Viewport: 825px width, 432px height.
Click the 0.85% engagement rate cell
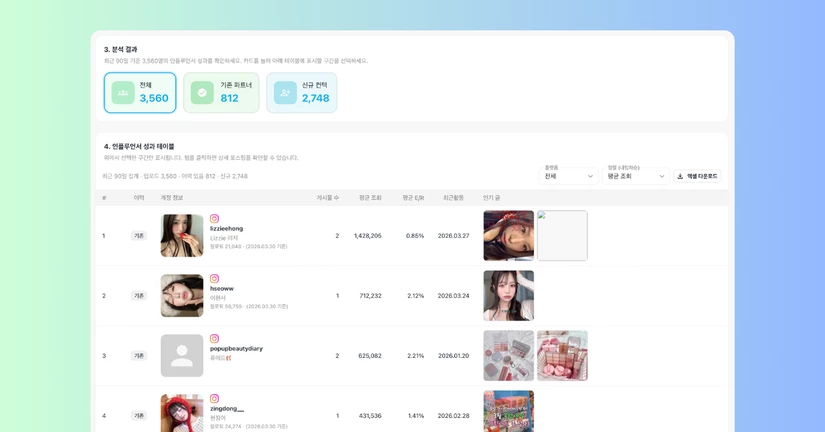[x=415, y=236]
